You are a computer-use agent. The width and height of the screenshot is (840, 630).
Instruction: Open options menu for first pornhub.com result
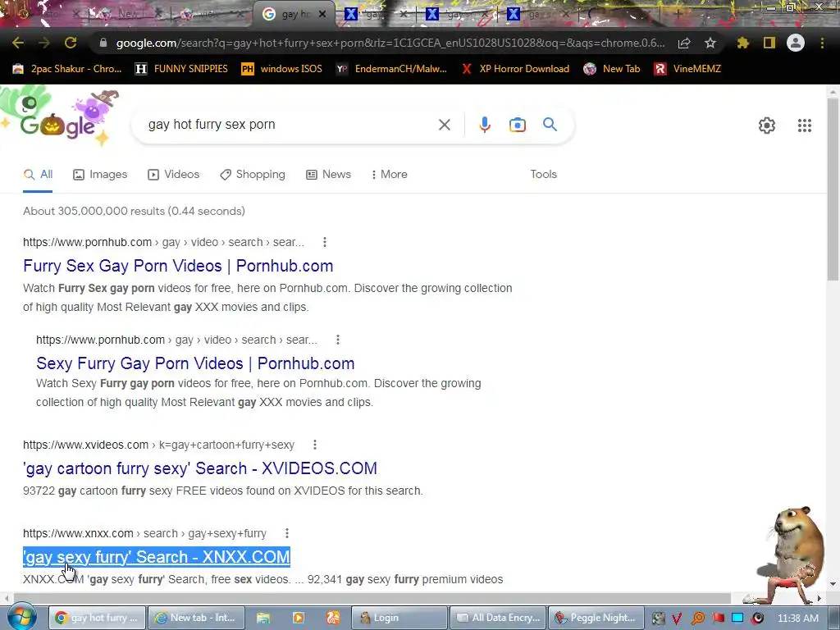pos(325,242)
